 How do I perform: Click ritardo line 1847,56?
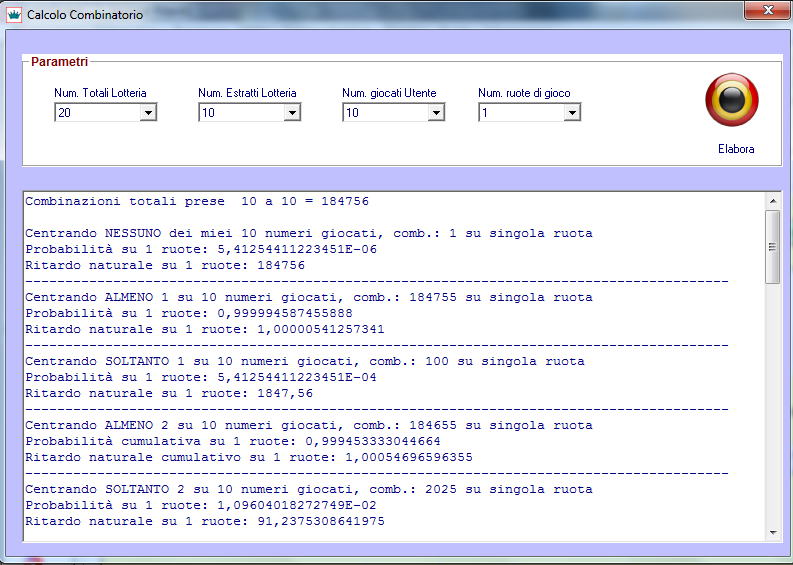tap(169, 393)
